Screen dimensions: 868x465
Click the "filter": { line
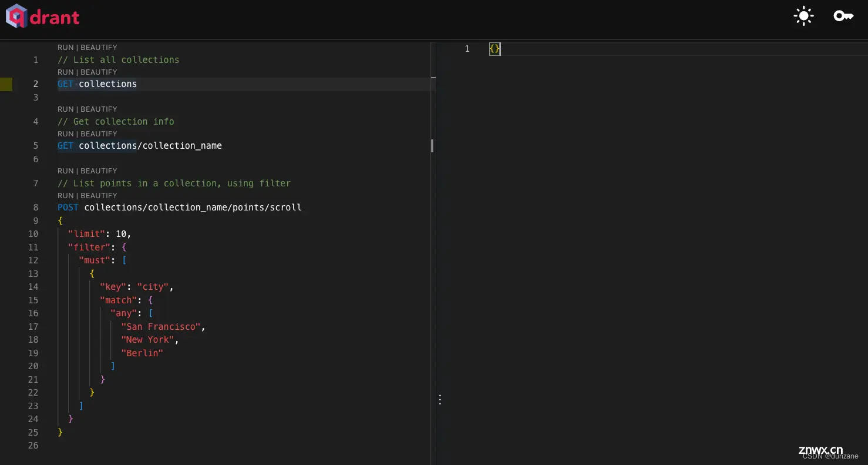97,247
